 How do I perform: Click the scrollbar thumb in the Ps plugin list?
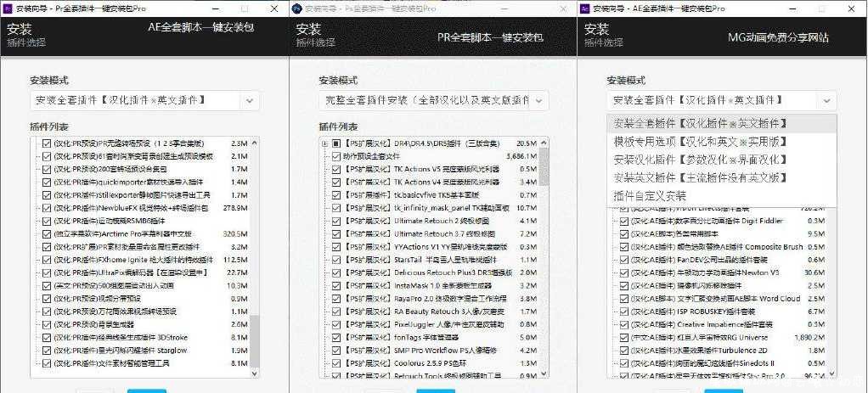point(544,166)
